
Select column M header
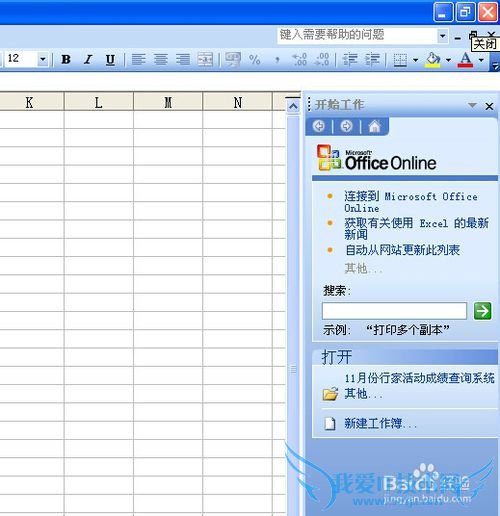(168, 102)
